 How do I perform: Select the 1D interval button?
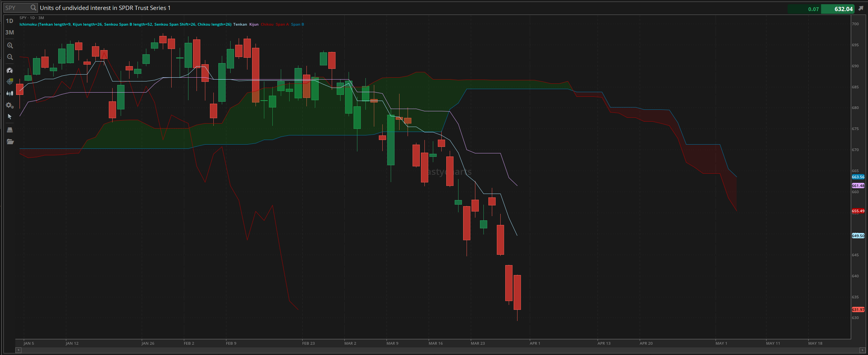(10, 21)
